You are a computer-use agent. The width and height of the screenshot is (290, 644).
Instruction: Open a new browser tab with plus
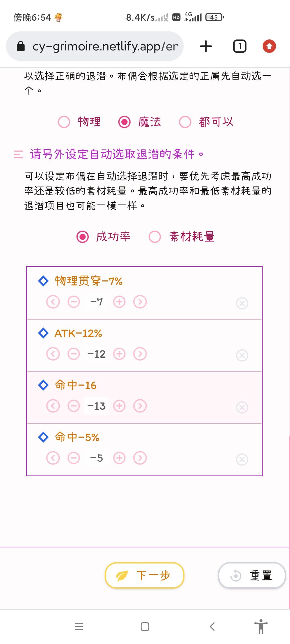tap(206, 46)
